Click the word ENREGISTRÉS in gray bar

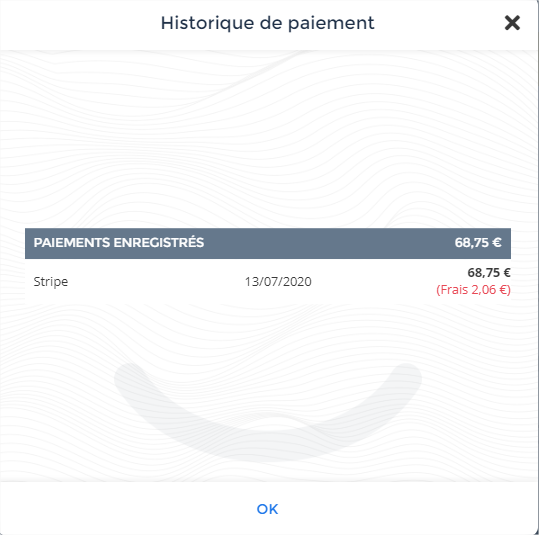[159, 243]
